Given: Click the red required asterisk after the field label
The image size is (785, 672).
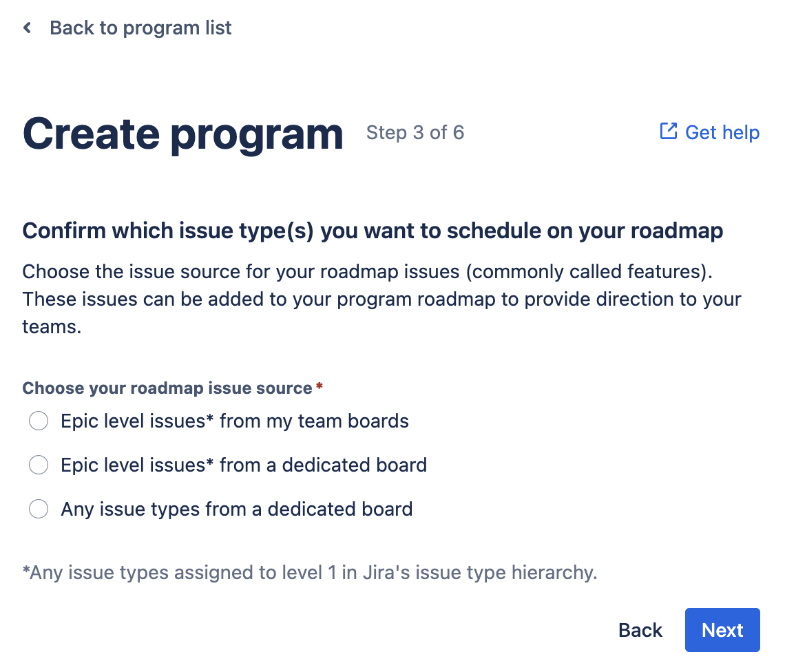Looking at the screenshot, I should (x=319, y=388).
